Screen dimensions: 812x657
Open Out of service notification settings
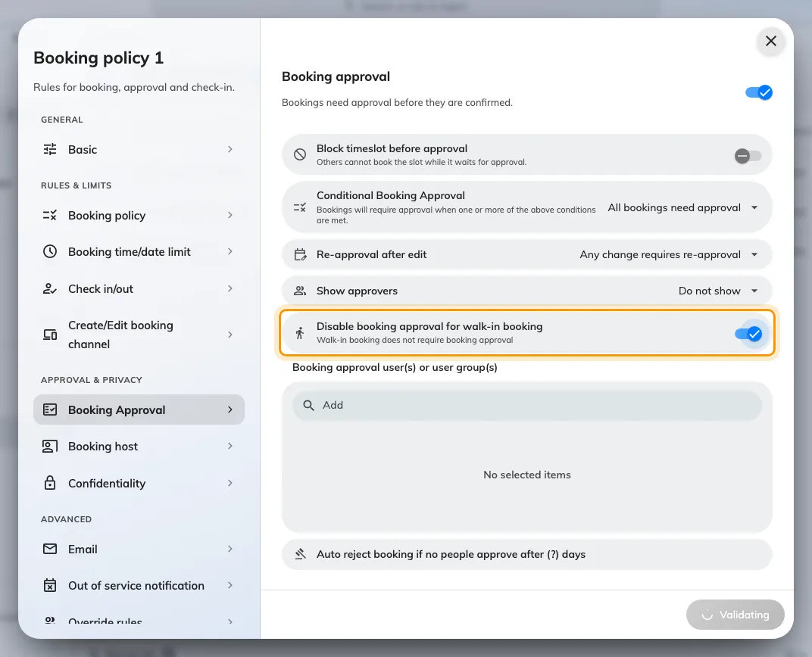139,586
